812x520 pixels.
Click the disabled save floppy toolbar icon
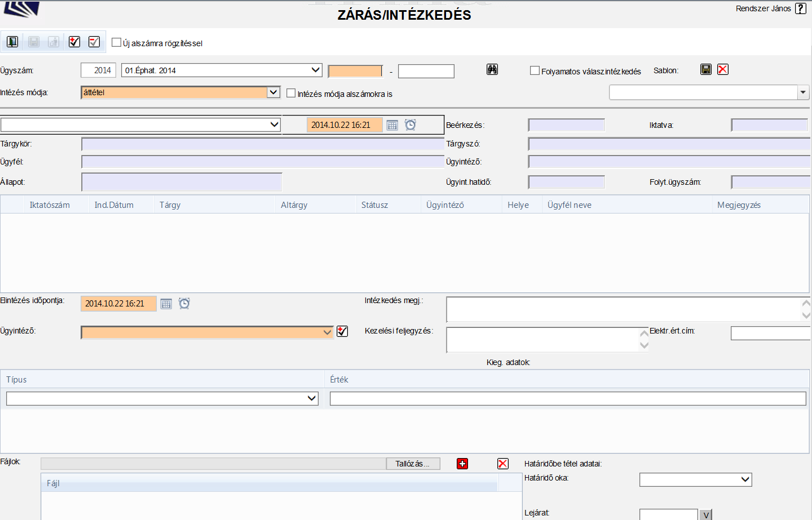(x=33, y=42)
